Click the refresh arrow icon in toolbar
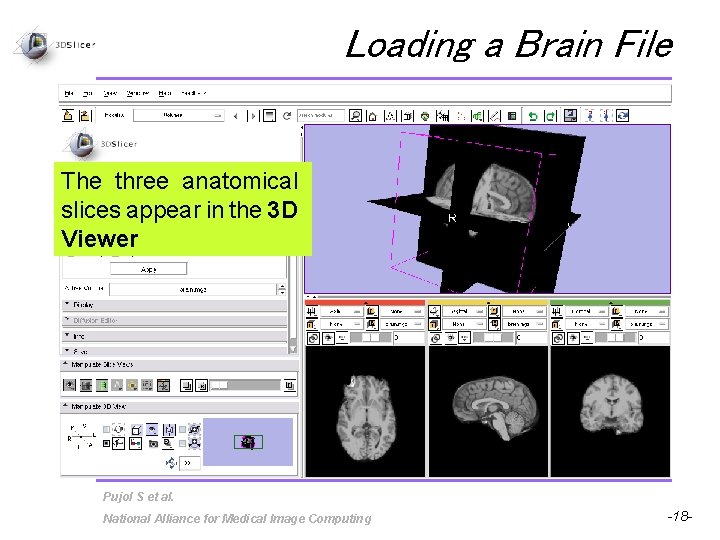720x540 pixels. [287, 116]
